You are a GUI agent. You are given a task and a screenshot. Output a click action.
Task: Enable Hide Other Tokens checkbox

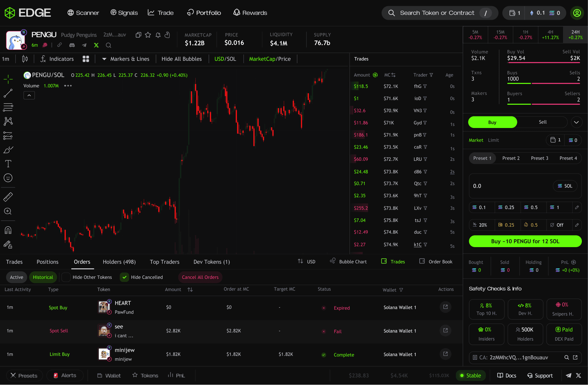[66, 277]
